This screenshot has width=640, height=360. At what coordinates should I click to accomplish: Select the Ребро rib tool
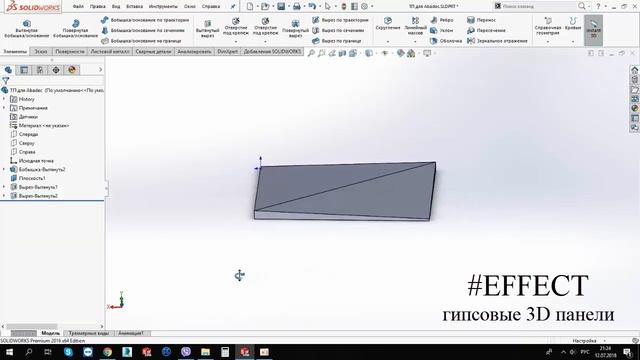442,20
